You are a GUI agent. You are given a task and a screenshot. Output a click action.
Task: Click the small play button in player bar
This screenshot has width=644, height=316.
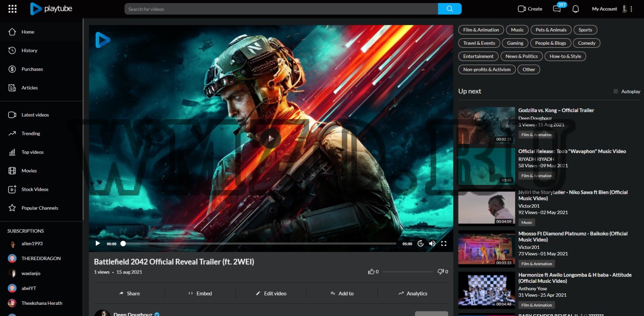coord(97,243)
